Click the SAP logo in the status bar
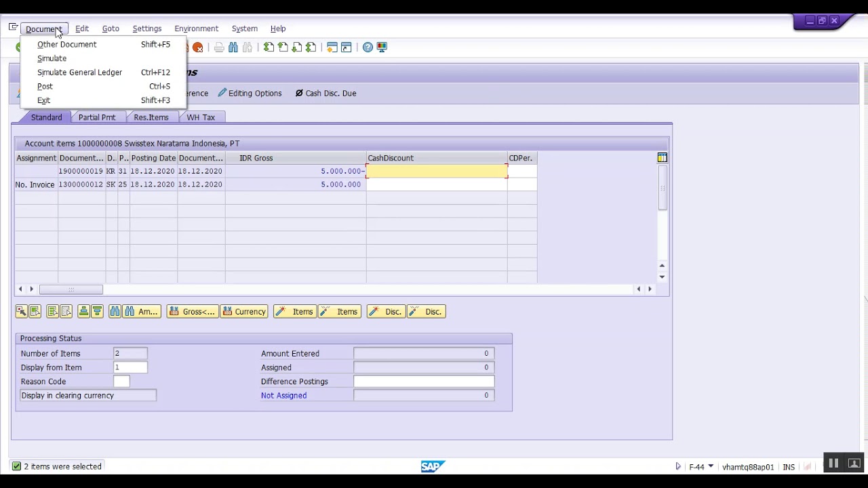 pyautogui.click(x=433, y=466)
